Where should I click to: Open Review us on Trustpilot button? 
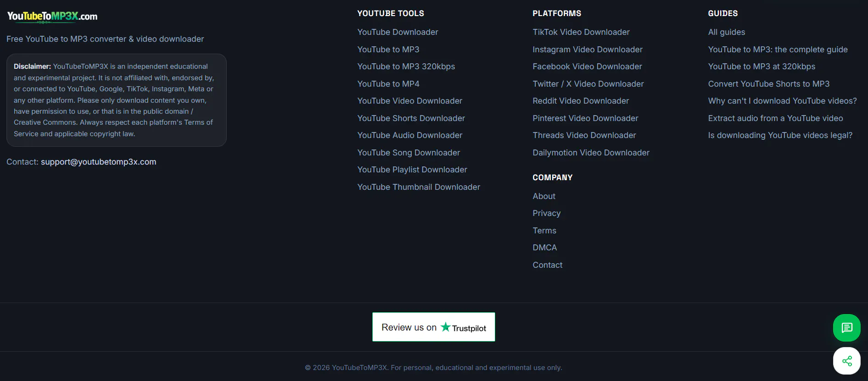point(433,327)
